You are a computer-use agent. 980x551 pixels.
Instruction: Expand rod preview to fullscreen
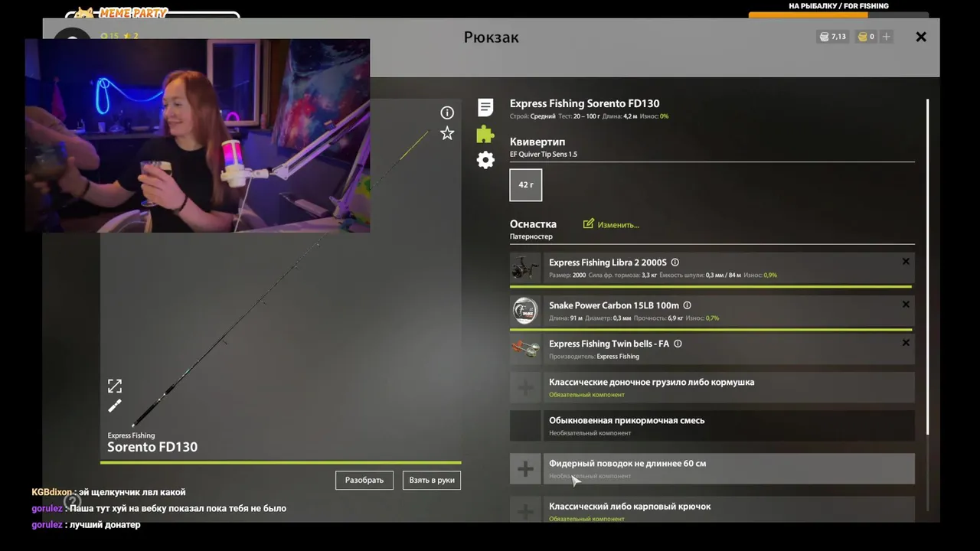click(x=114, y=386)
